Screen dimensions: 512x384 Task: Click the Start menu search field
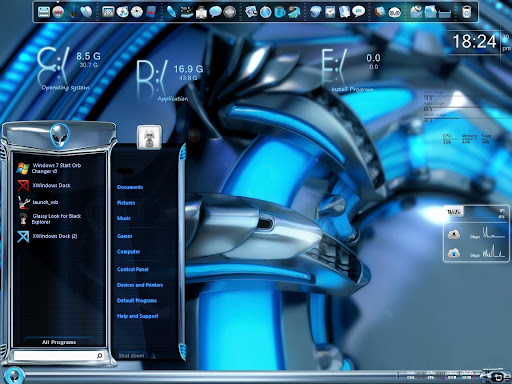58,356
